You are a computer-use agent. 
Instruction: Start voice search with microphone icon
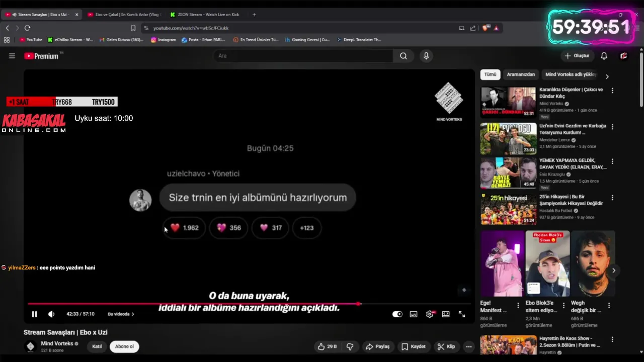tap(426, 56)
